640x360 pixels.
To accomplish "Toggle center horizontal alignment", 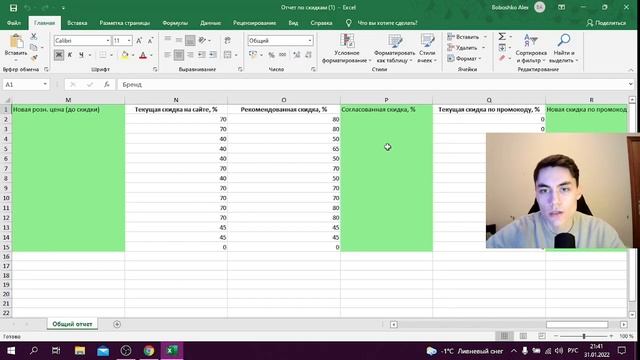I will [179, 55].
